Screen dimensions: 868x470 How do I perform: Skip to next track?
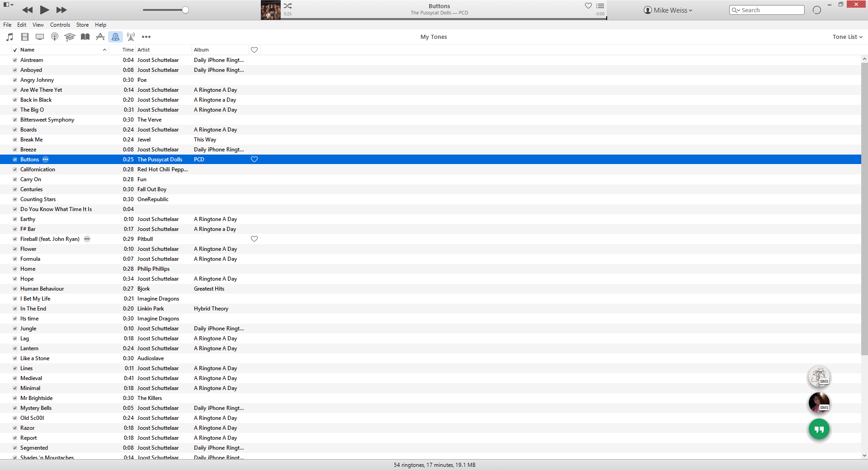point(61,10)
